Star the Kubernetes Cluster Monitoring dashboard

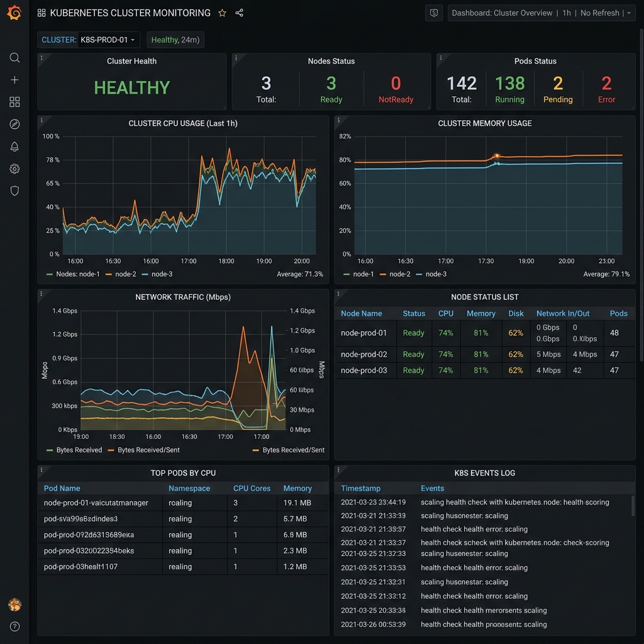pos(222,13)
